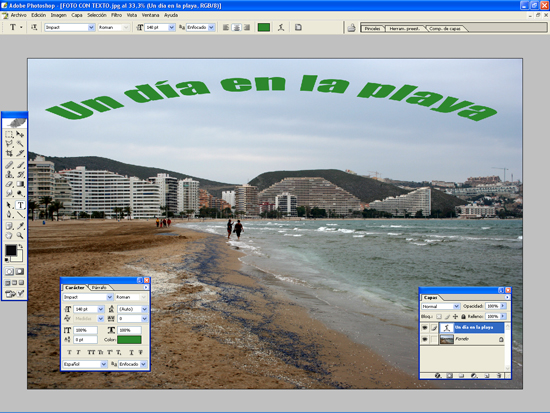Image resolution: width=550 pixels, height=413 pixels.
Task: Select the Horizontal Type tool in toolbox
Action: click(20, 205)
